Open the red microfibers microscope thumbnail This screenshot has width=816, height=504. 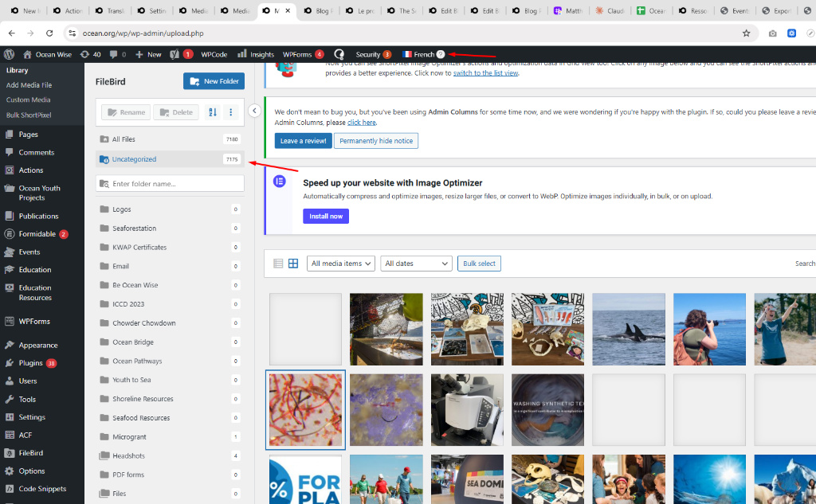point(305,410)
